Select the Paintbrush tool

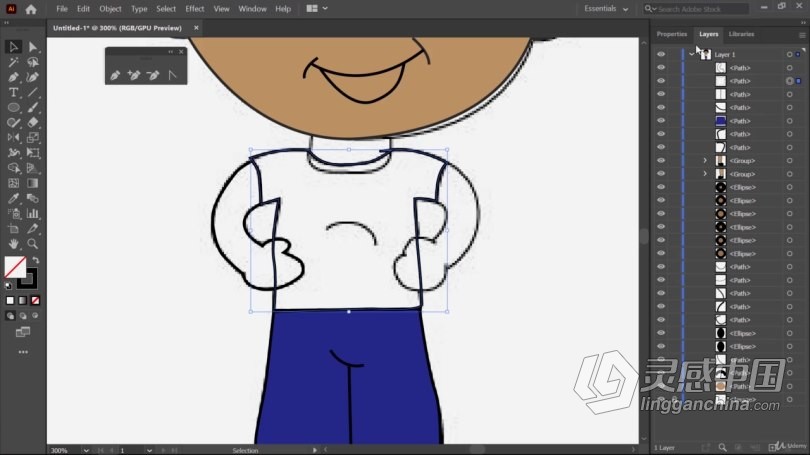coord(33,107)
